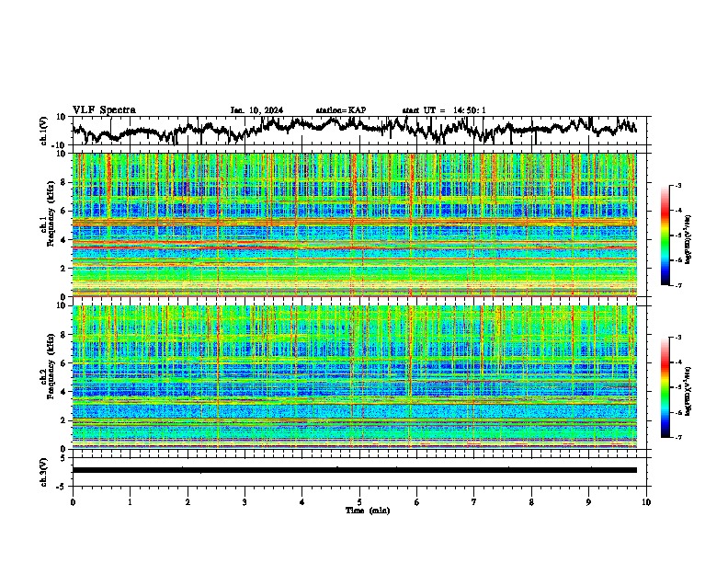Click the ch.1 color bar log(PSD) label
728x563 pixels.
click(688, 239)
